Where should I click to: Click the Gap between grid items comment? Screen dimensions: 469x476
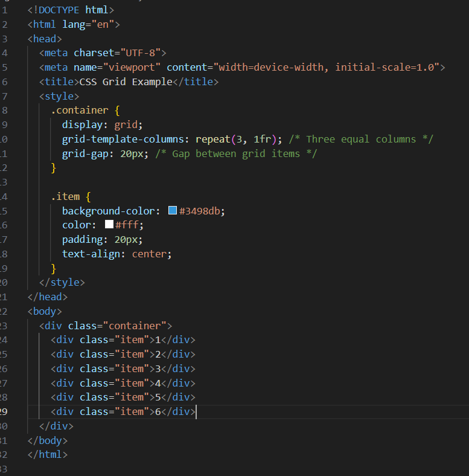(x=237, y=154)
